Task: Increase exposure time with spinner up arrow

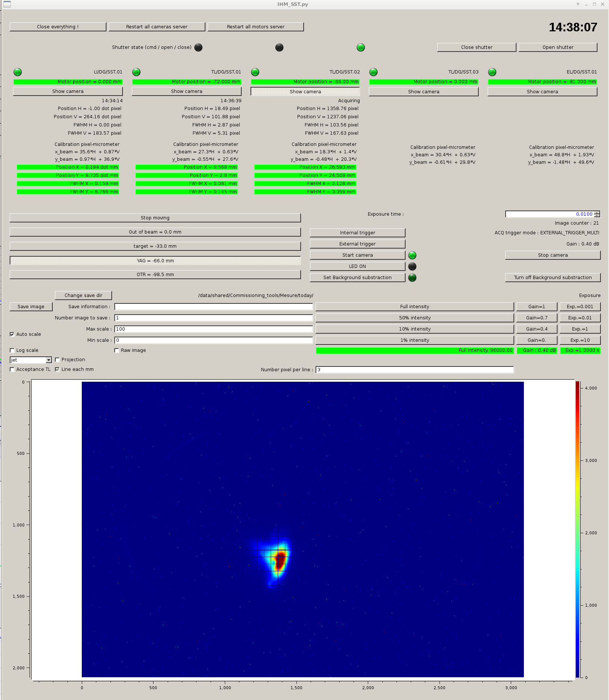Action: [597, 213]
